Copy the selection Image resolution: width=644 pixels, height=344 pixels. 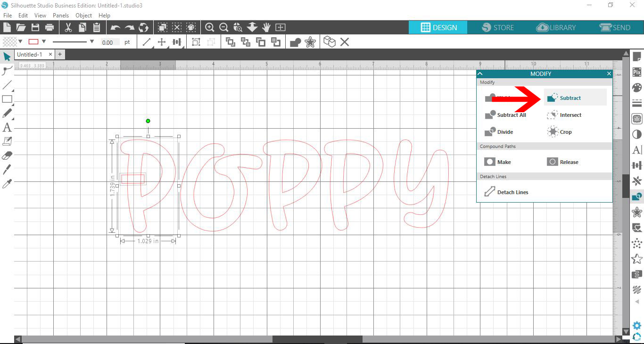pyautogui.click(x=82, y=27)
